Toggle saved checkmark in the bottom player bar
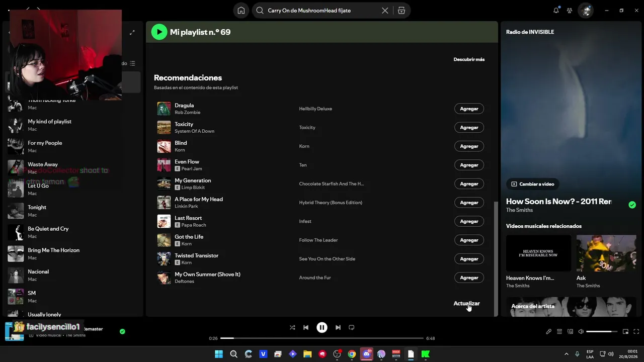 tap(122, 331)
